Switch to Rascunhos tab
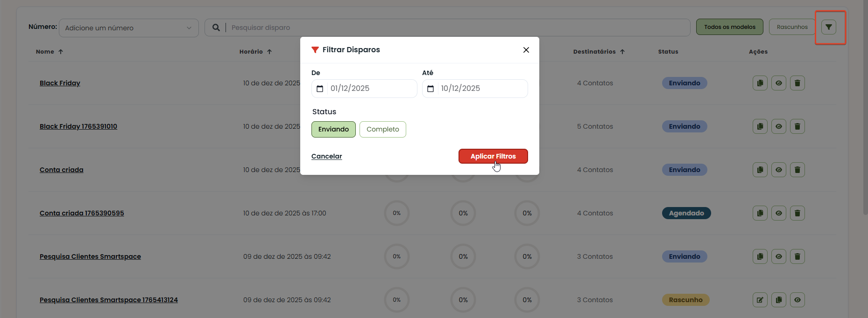 click(792, 27)
